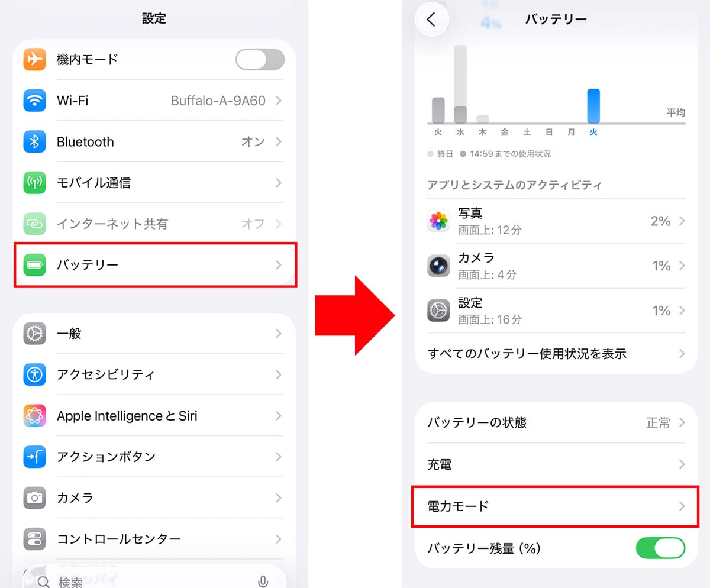
Task: Toggle the 機内モード switch
Action: pos(260,60)
